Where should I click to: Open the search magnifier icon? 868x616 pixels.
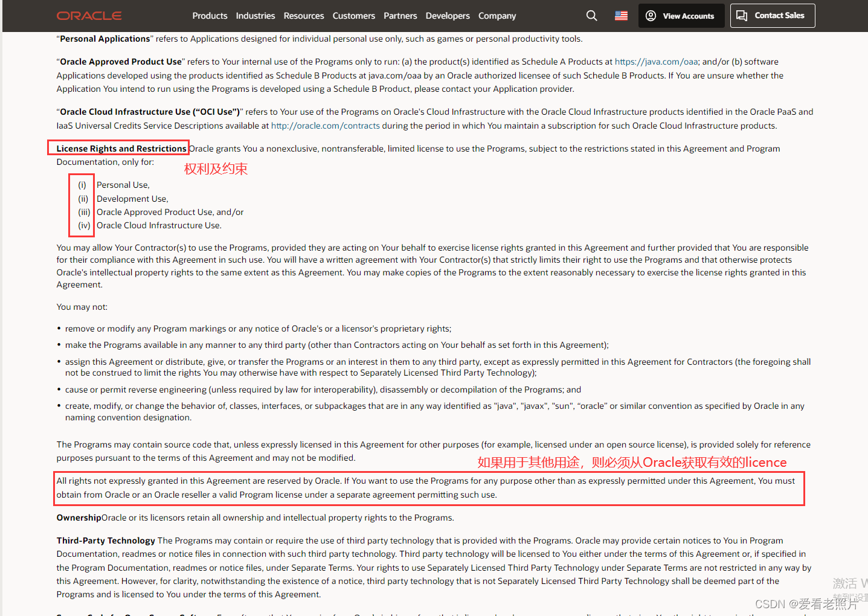[592, 16]
